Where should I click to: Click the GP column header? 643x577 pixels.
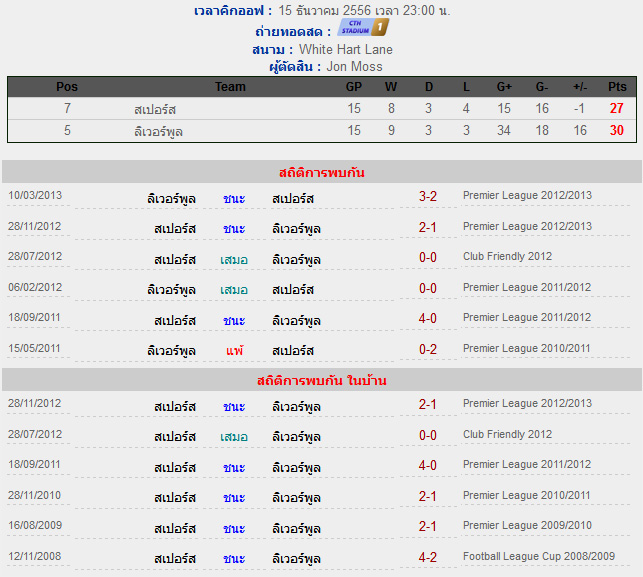tap(354, 87)
